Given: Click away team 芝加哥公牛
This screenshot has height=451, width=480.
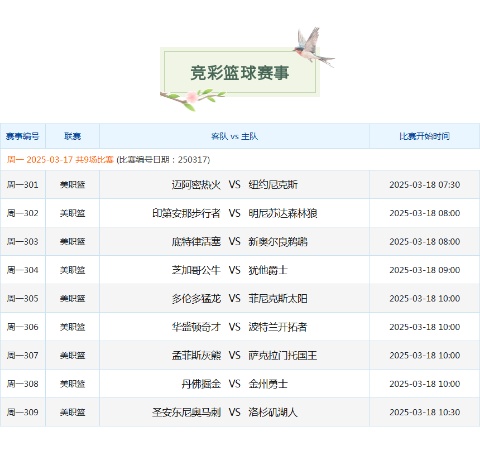Looking at the screenshot, I should click(196, 270).
